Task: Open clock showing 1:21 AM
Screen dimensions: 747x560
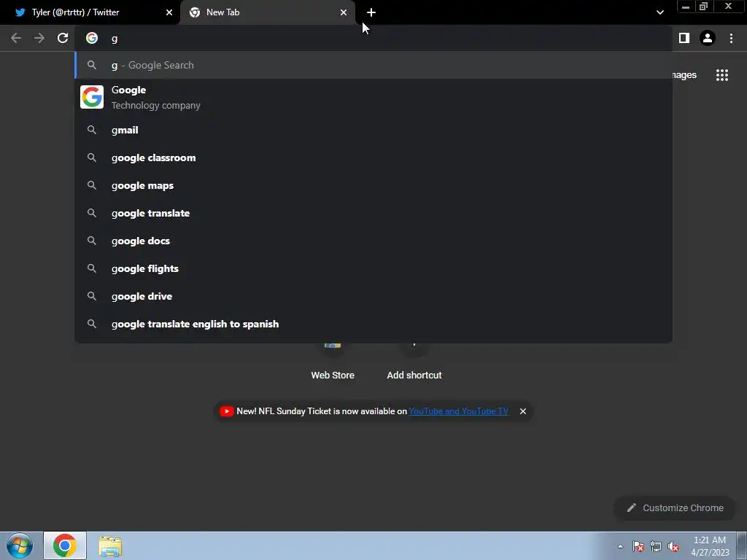Action: pos(709,546)
